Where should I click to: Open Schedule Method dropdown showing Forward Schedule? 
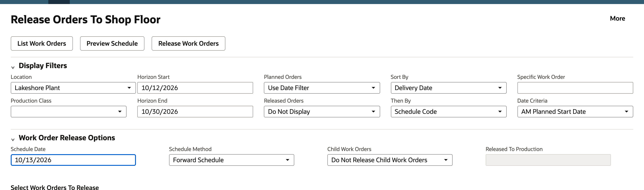click(231, 160)
